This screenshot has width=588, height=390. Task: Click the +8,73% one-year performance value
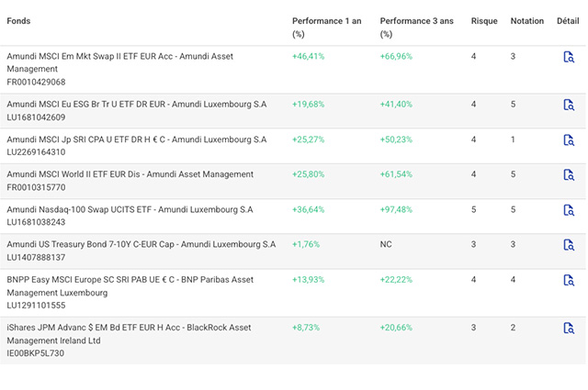[306, 328]
